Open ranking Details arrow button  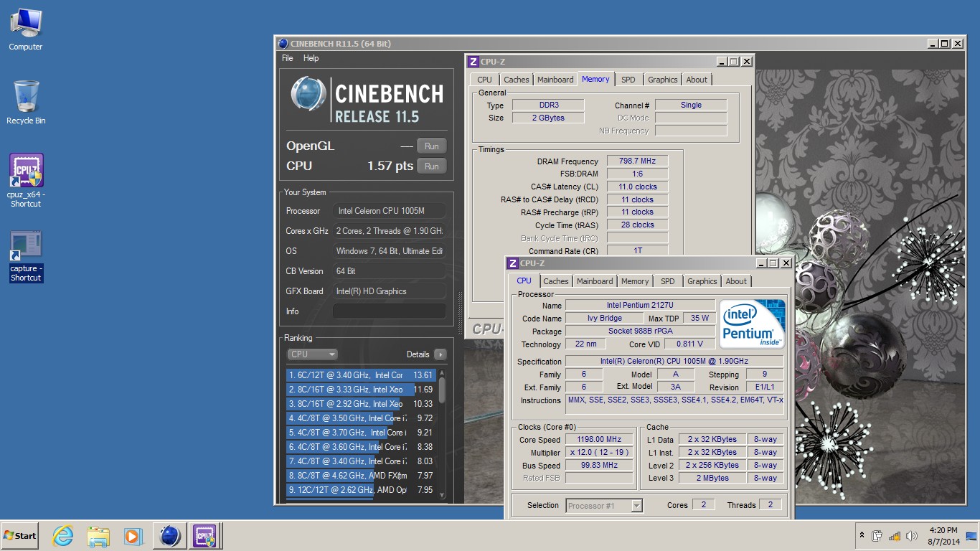point(440,354)
